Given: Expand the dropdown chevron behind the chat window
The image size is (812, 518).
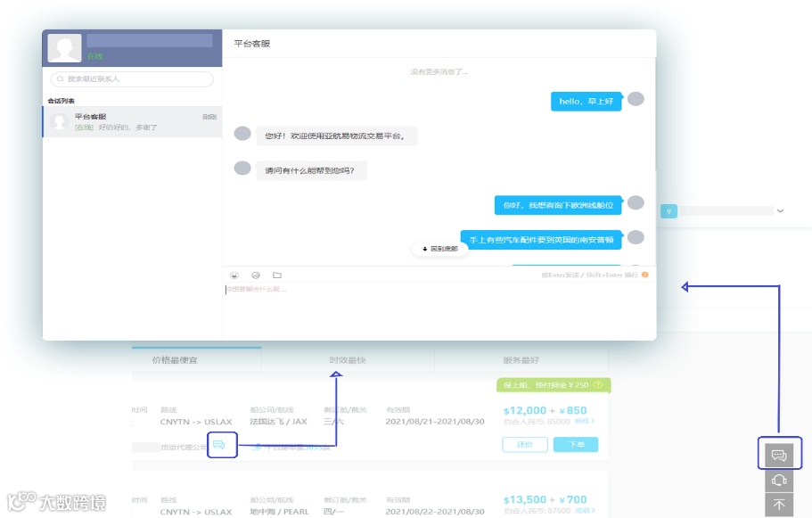Looking at the screenshot, I should click(780, 210).
